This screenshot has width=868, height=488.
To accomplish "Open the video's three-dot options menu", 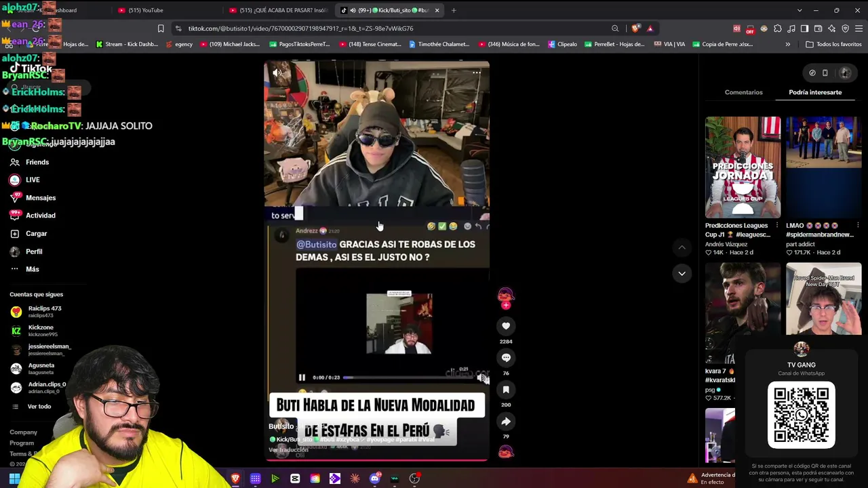I will [x=477, y=73].
